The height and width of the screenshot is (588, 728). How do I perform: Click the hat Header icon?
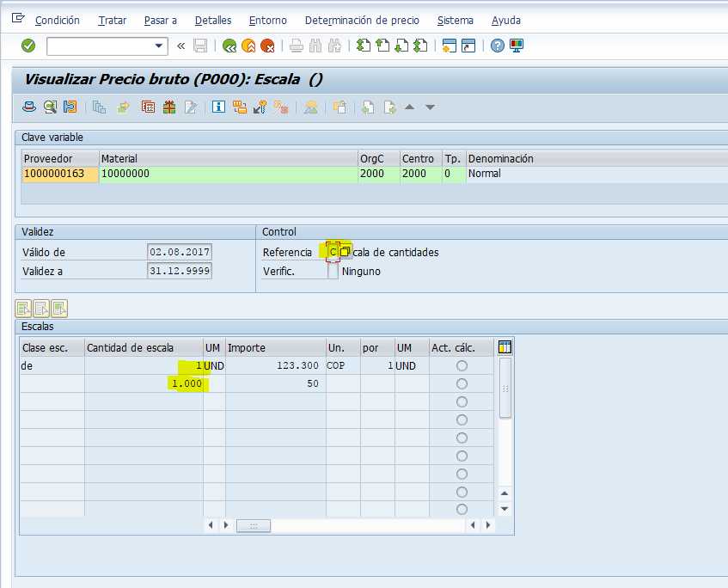29,107
